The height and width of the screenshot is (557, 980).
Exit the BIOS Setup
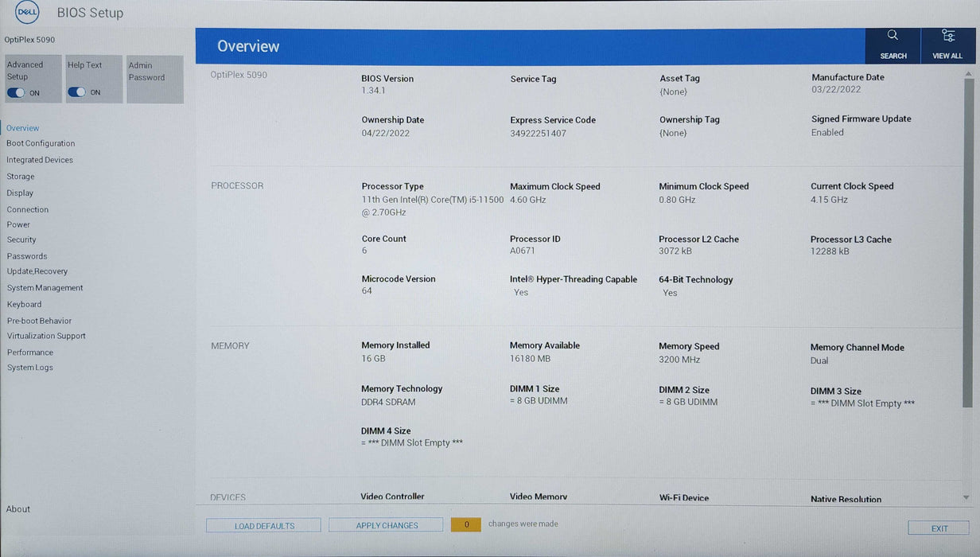click(939, 528)
